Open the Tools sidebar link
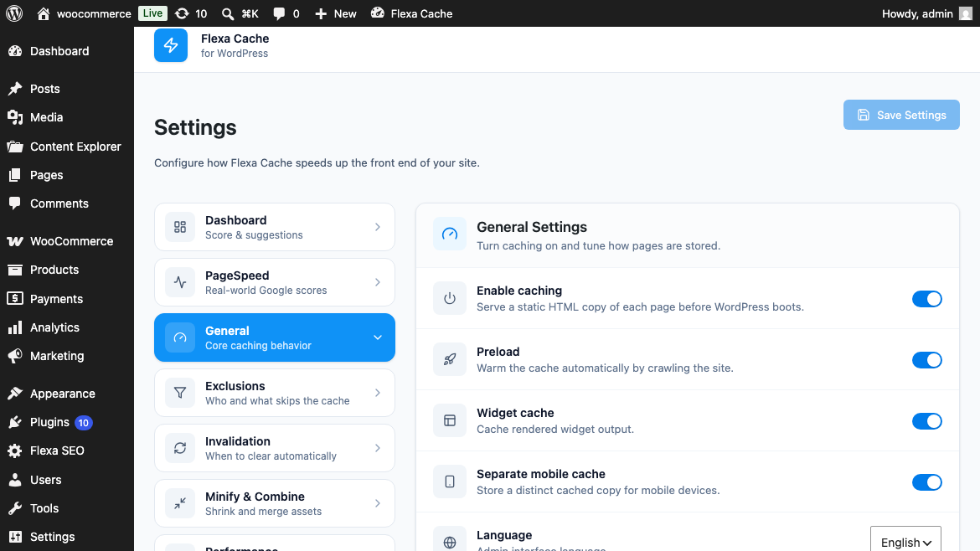This screenshot has height=551, width=980. click(x=67, y=508)
